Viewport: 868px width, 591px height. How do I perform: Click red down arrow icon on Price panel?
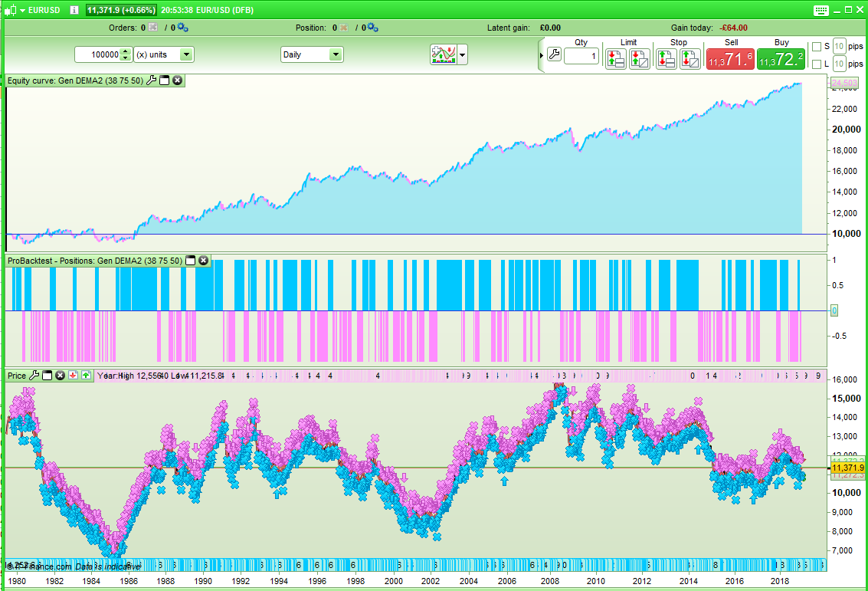point(73,376)
